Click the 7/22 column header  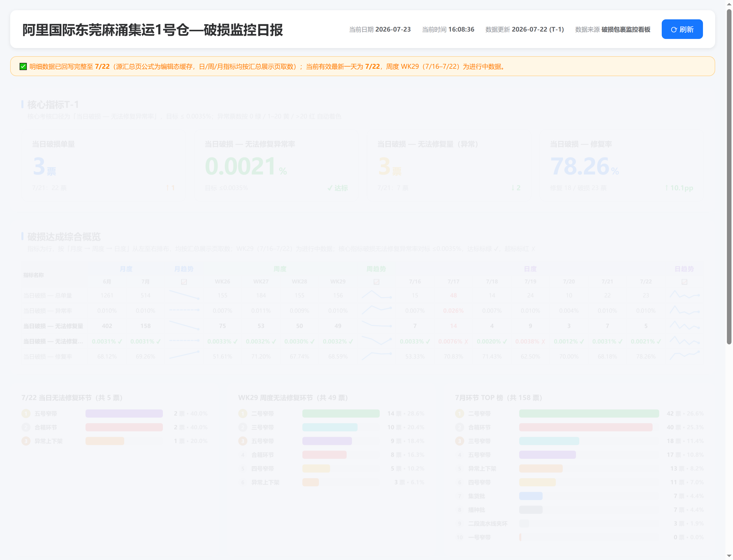646,282
